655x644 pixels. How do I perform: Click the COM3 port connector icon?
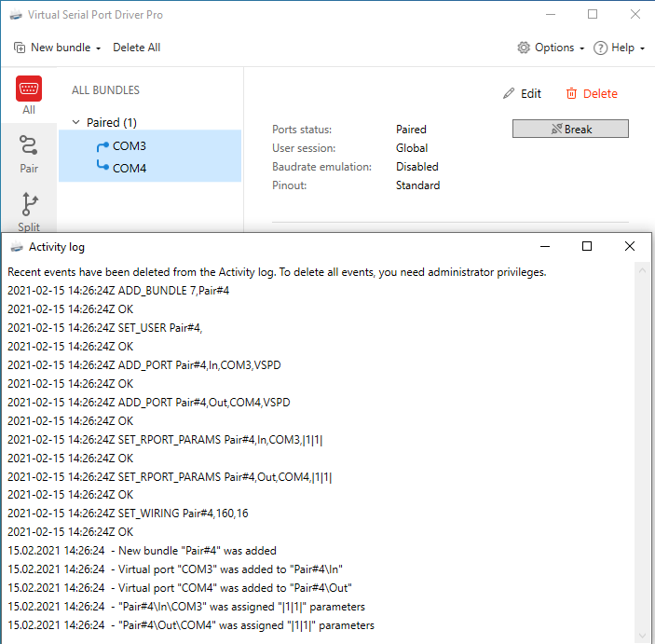click(x=102, y=146)
